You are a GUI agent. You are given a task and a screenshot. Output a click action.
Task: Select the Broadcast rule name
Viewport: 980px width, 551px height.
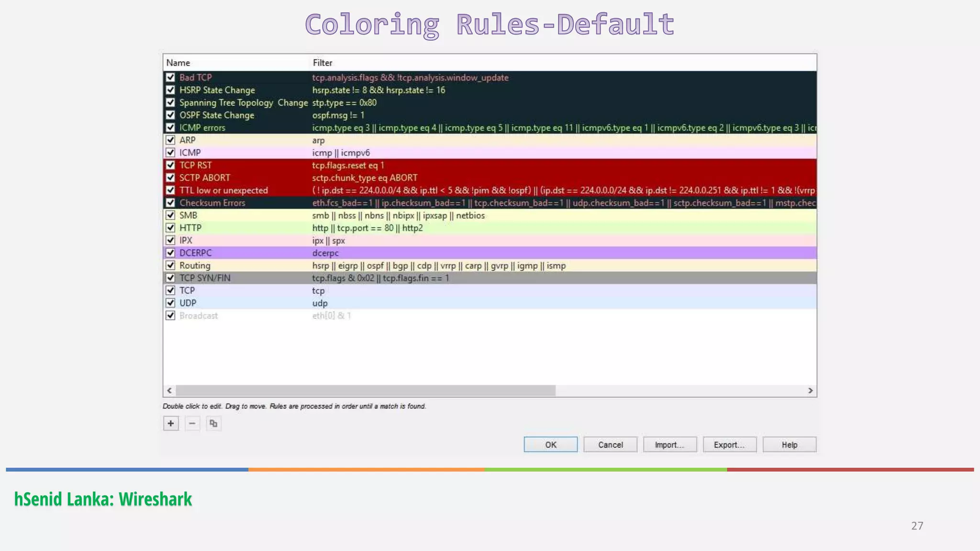click(x=199, y=316)
